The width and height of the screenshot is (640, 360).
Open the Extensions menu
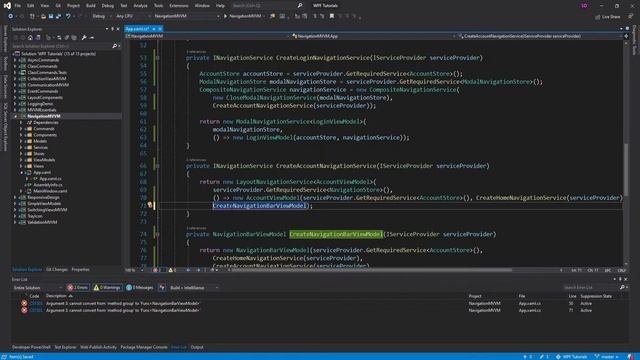(179, 6)
